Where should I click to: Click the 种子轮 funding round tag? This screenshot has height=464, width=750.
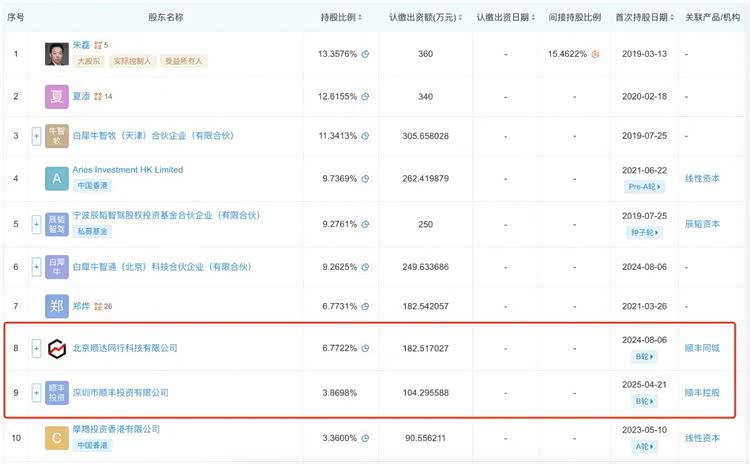(x=640, y=232)
